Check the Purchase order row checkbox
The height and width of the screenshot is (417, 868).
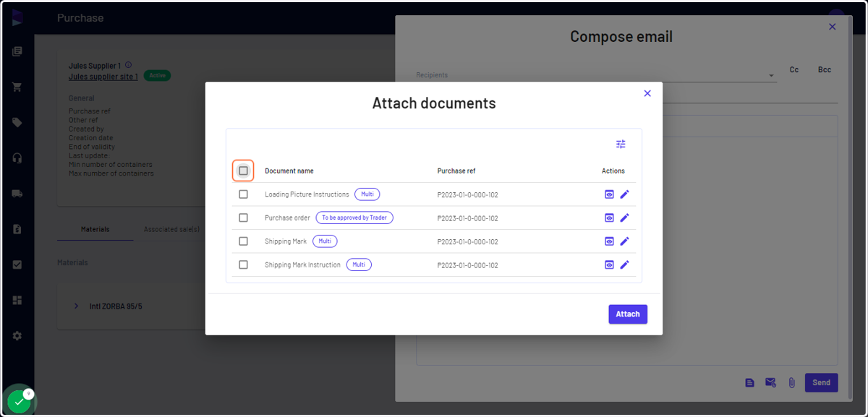[243, 218]
